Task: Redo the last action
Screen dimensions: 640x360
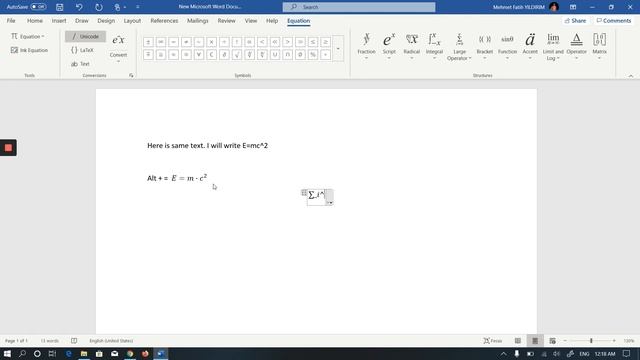Action: pos(99,7)
